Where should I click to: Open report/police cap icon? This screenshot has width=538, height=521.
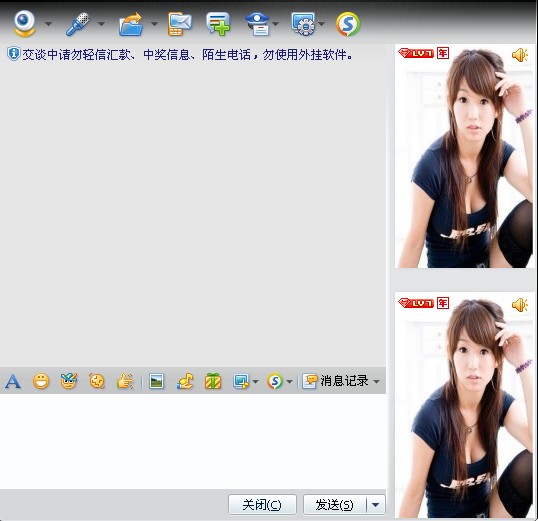pos(258,24)
